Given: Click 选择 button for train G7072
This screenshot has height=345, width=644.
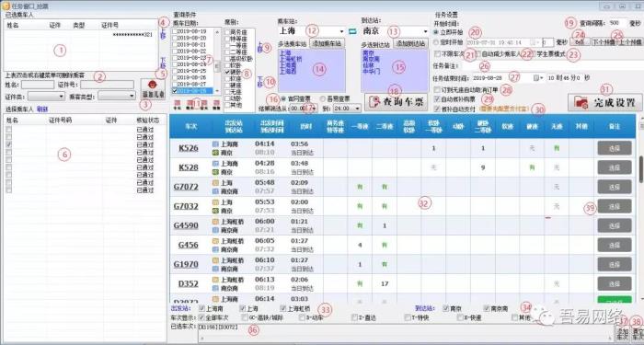Looking at the screenshot, I should pos(615,187).
